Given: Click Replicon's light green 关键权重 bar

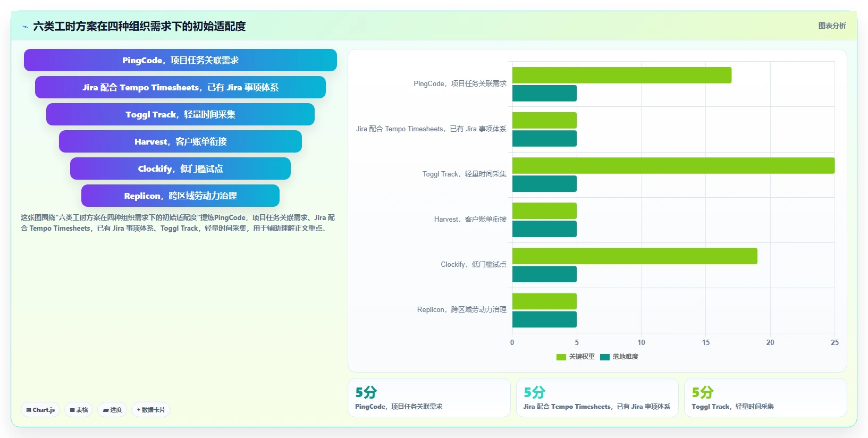Looking at the screenshot, I should (544, 301).
